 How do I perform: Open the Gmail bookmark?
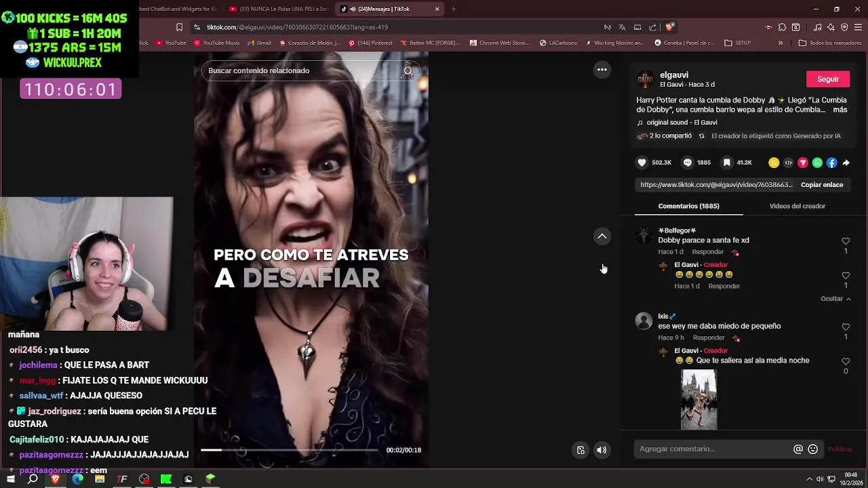(x=259, y=43)
